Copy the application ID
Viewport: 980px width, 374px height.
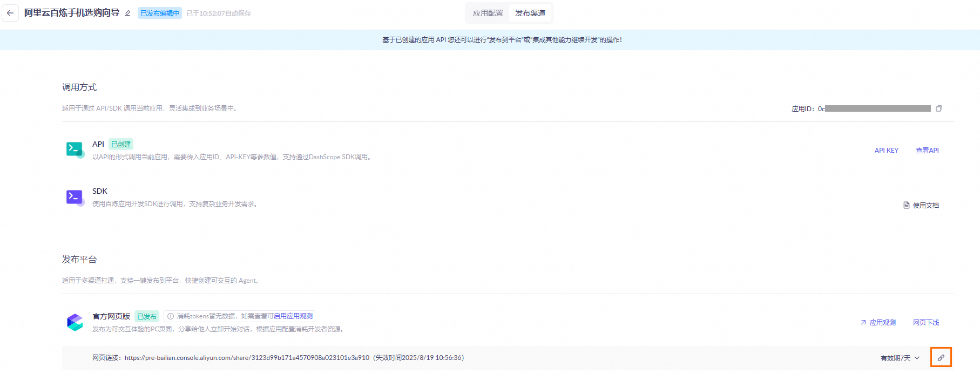(939, 108)
